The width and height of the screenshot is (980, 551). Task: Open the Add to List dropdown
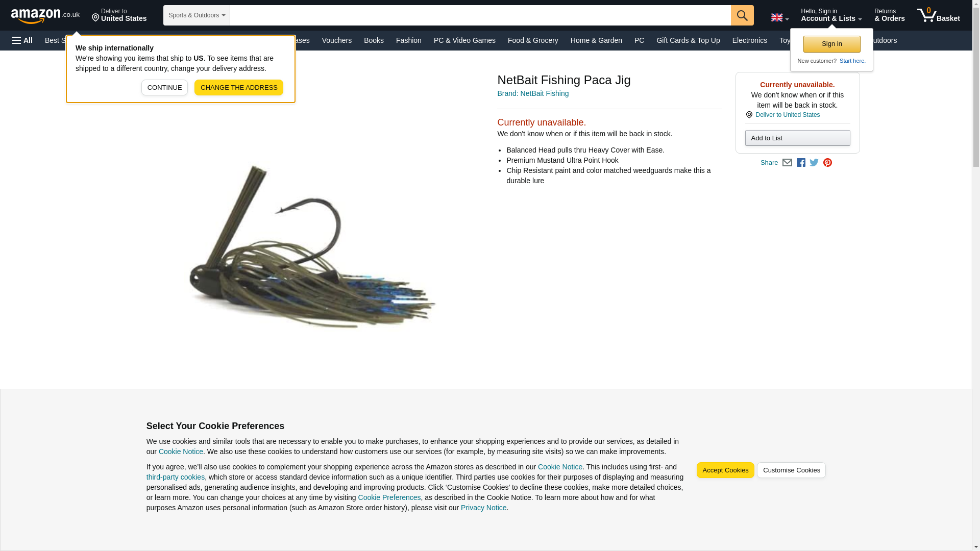point(797,138)
